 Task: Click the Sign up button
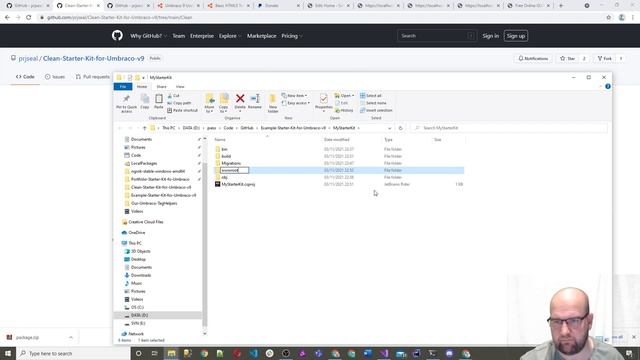516,36
